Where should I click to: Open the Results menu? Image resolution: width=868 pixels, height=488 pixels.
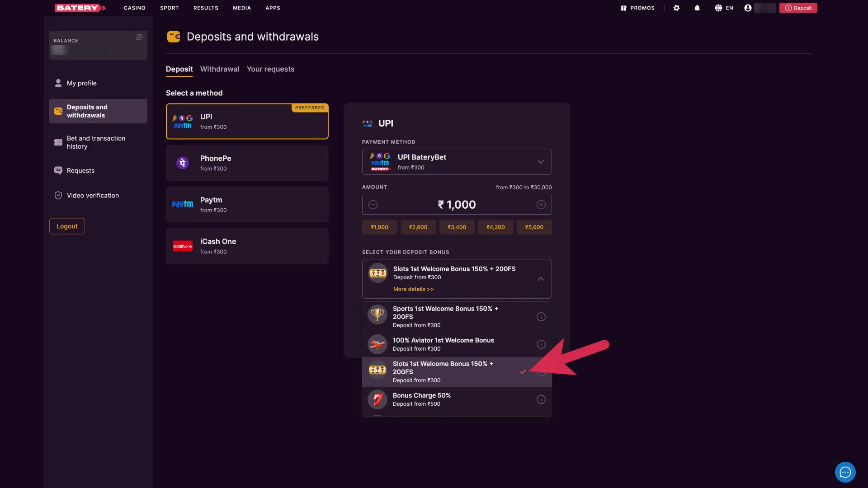(x=206, y=8)
